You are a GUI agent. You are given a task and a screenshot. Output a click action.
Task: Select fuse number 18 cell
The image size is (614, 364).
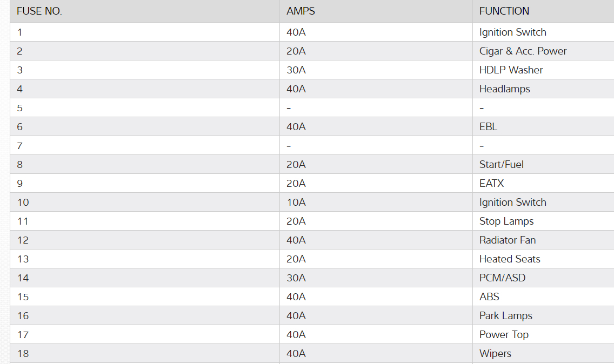point(23,354)
